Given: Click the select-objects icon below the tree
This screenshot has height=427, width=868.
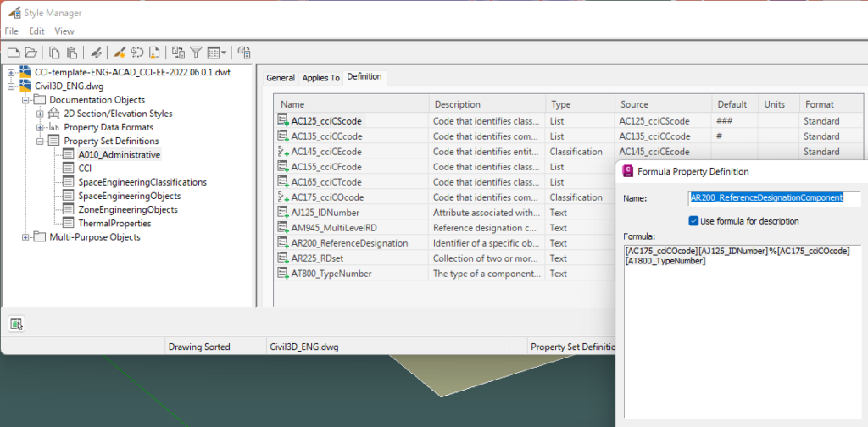Looking at the screenshot, I should tap(17, 324).
